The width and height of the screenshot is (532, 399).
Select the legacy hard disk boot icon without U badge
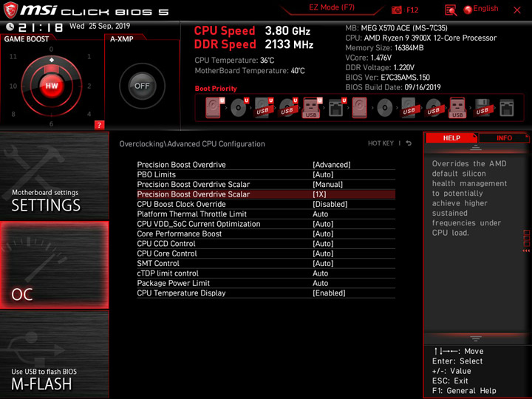click(x=359, y=108)
